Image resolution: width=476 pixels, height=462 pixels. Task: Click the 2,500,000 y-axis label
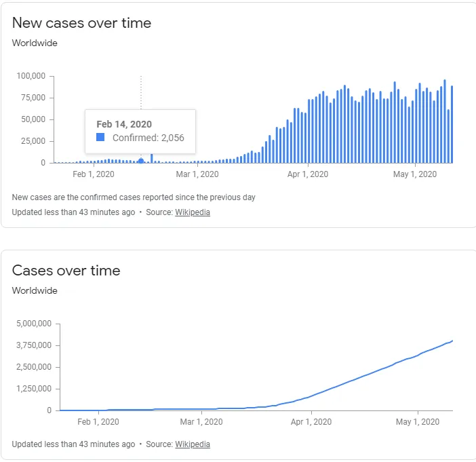[x=34, y=367]
